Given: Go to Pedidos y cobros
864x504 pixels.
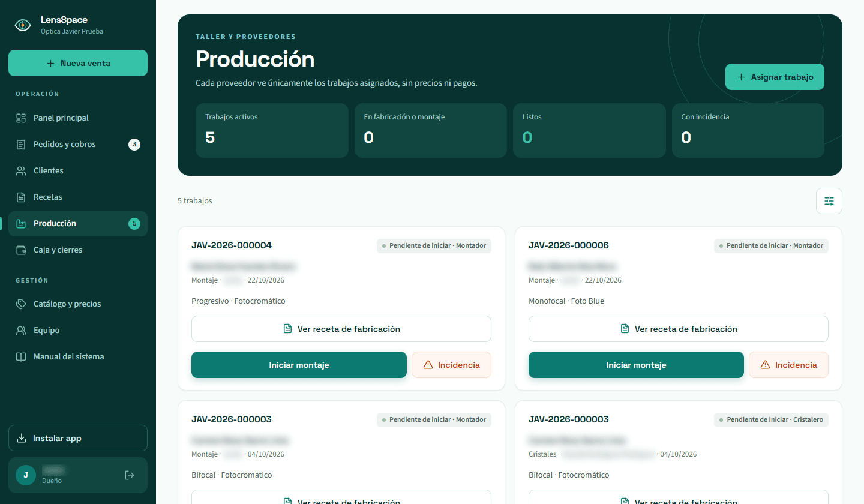Looking at the screenshot, I should 78,145.
